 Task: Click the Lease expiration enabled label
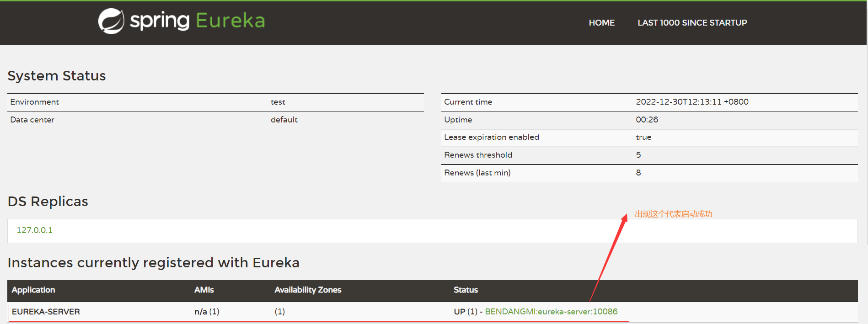492,137
